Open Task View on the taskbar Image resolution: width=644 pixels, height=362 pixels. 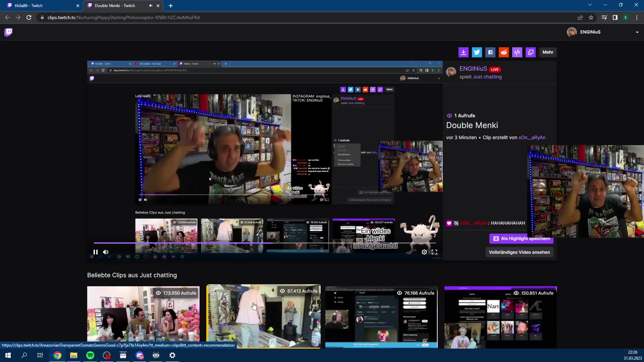point(40,355)
